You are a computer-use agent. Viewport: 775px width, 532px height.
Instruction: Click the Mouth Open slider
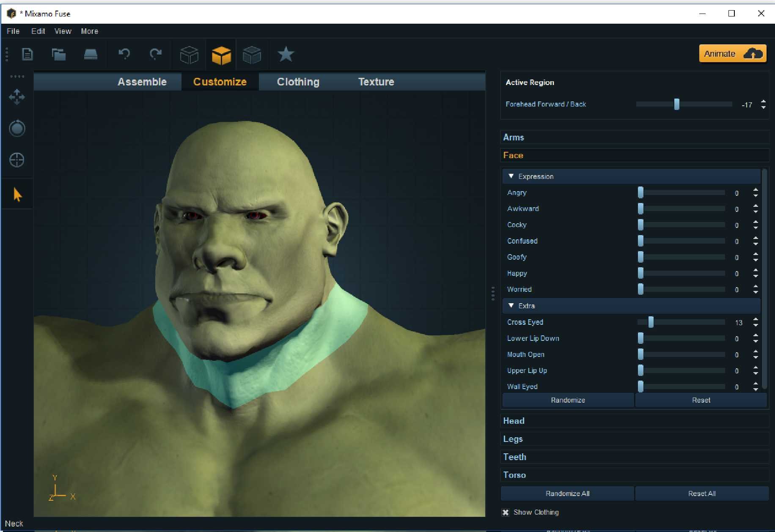tap(682, 354)
